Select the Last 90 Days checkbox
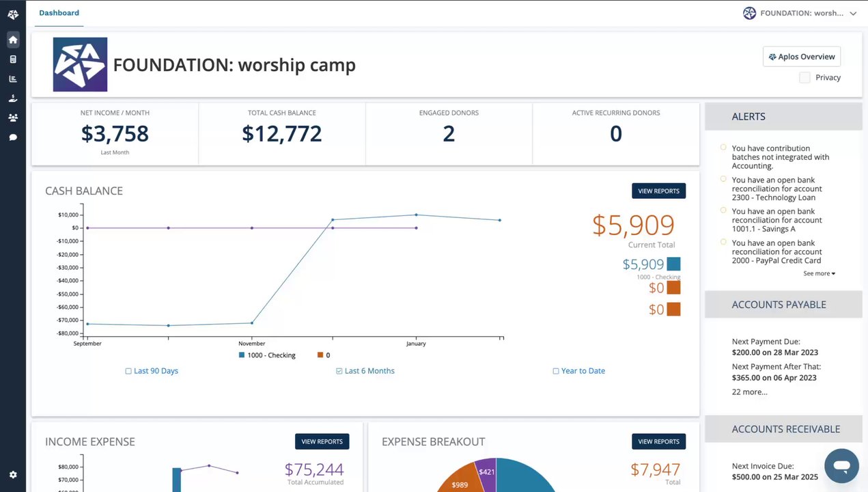The image size is (868, 492). [x=128, y=371]
